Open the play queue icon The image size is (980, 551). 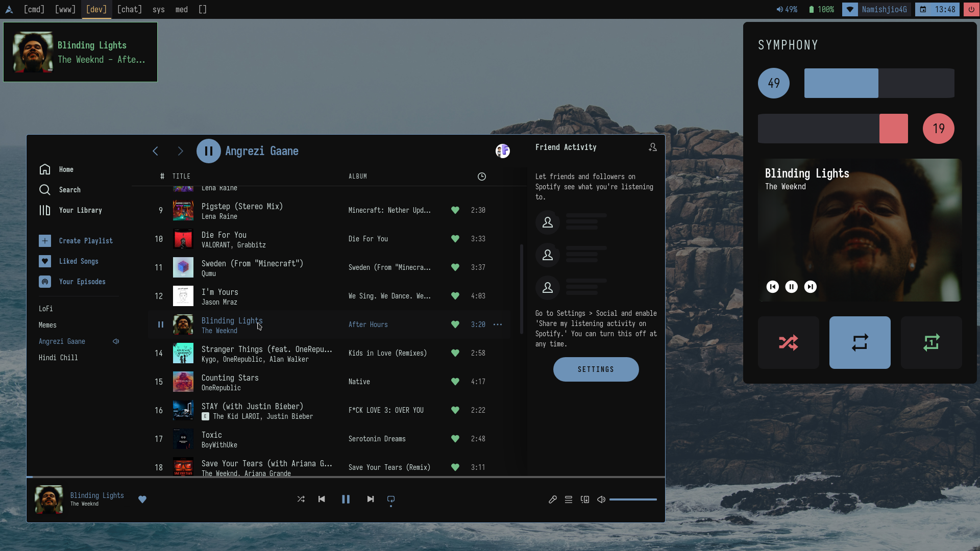(569, 499)
